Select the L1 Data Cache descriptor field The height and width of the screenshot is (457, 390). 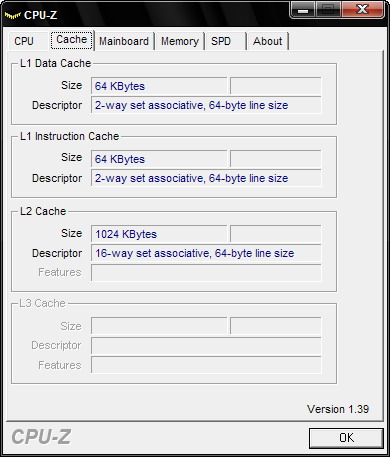pos(206,105)
